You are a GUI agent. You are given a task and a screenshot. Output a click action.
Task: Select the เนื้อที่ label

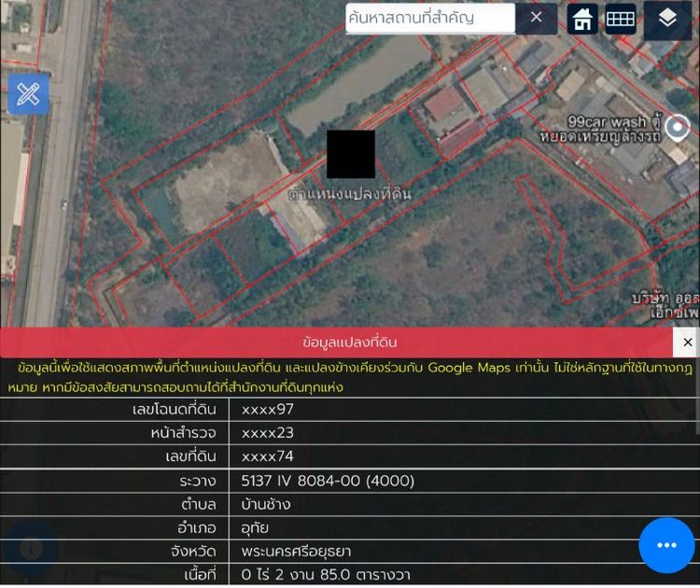click(200, 575)
